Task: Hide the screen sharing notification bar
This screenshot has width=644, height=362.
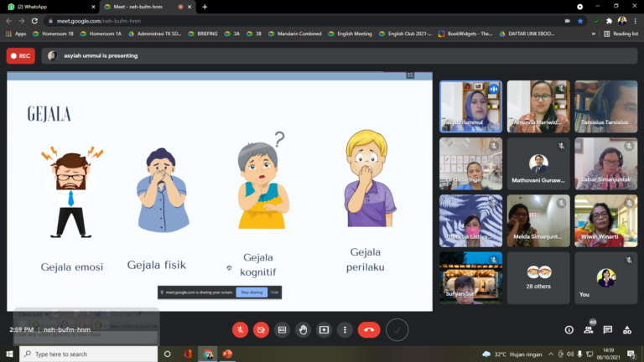Action: pyautogui.click(x=273, y=292)
